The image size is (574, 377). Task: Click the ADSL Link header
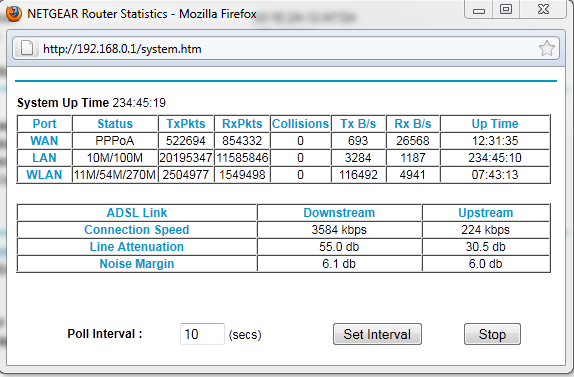(137, 213)
